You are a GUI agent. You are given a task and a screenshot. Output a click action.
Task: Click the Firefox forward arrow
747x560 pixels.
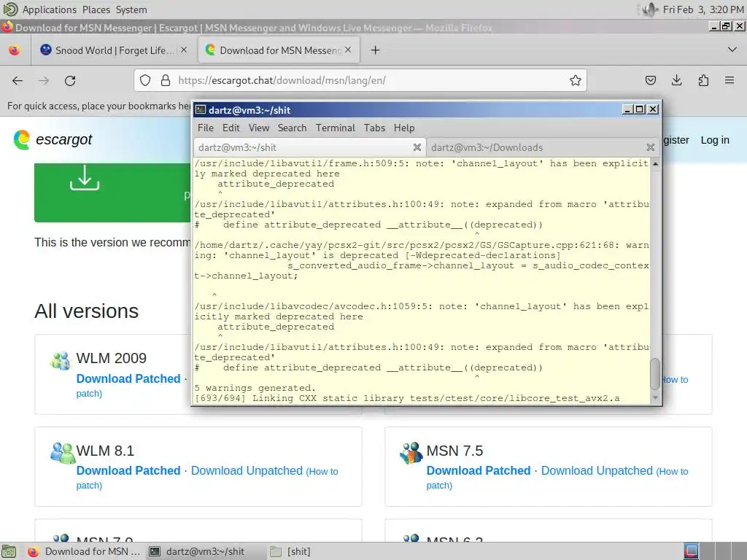(x=44, y=80)
